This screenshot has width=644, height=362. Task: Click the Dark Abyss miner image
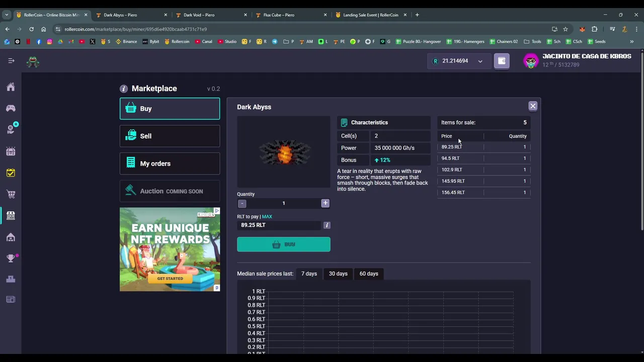pyautogui.click(x=284, y=152)
